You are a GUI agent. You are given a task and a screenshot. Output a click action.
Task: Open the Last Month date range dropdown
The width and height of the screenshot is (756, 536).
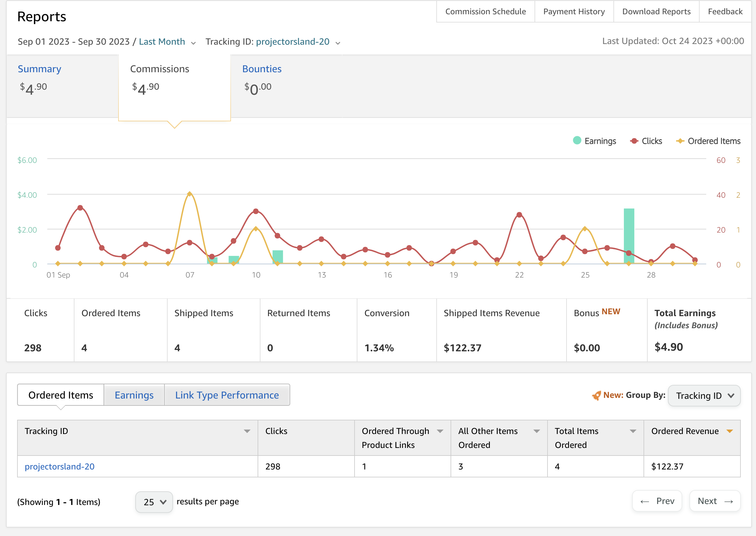pos(167,42)
